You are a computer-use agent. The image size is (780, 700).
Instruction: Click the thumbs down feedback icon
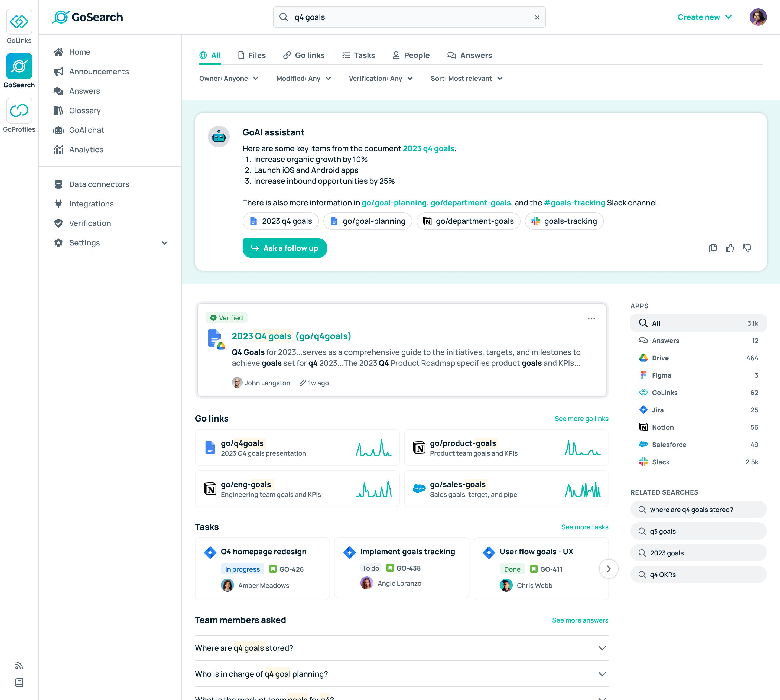point(747,248)
